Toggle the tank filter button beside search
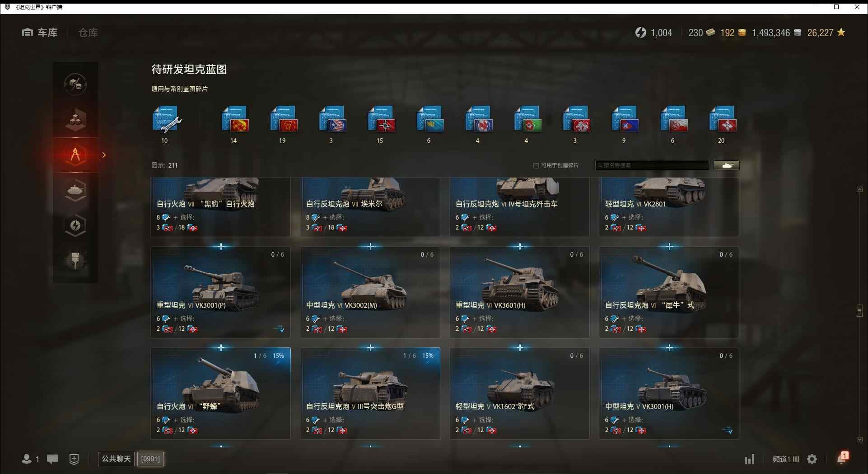This screenshot has height=474, width=868. pos(726,165)
